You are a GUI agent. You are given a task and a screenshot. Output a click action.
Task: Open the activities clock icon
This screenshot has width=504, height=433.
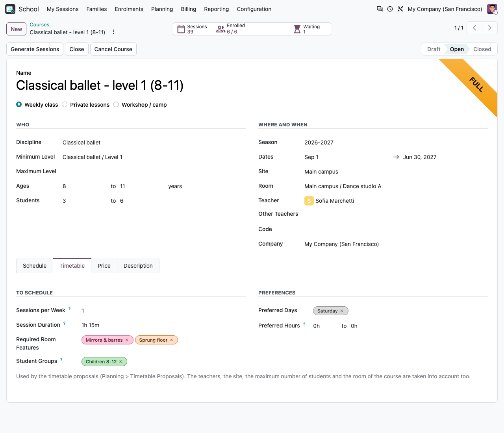pyautogui.click(x=390, y=9)
